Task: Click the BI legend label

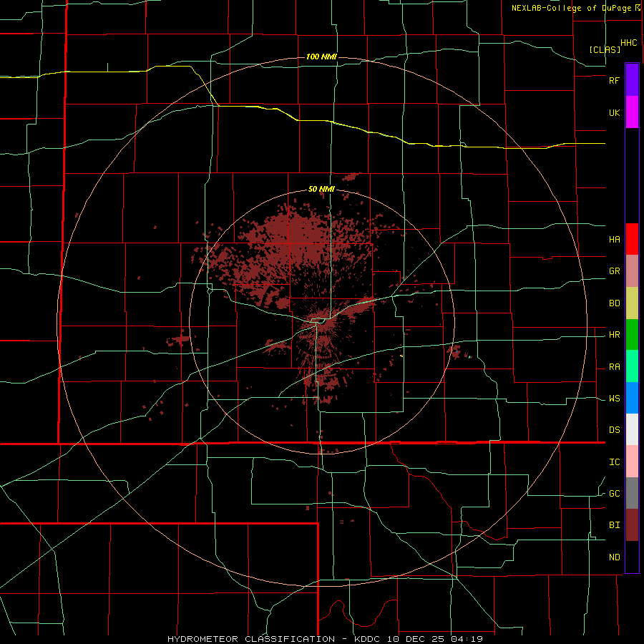Action: click(614, 525)
